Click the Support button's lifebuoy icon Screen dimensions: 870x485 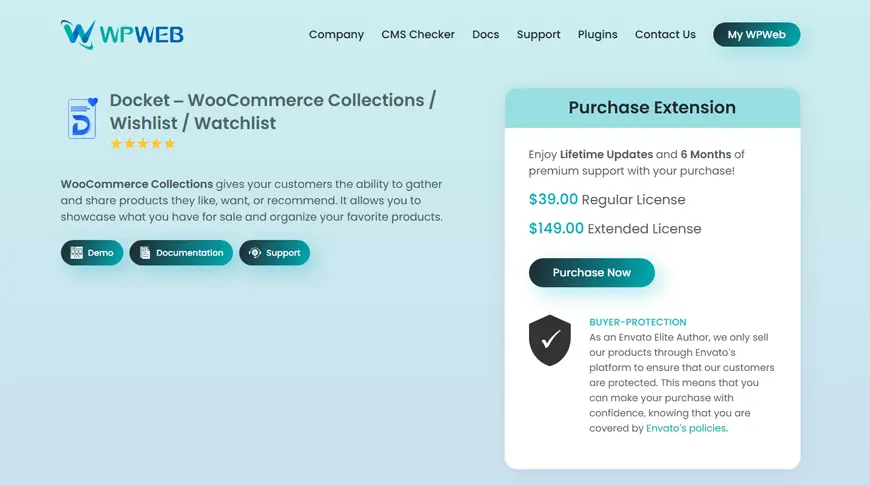(255, 253)
